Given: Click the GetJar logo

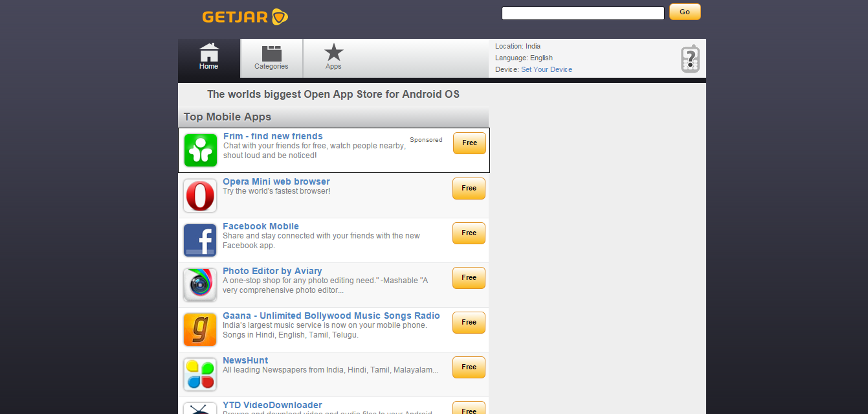Looking at the screenshot, I should (245, 16).
